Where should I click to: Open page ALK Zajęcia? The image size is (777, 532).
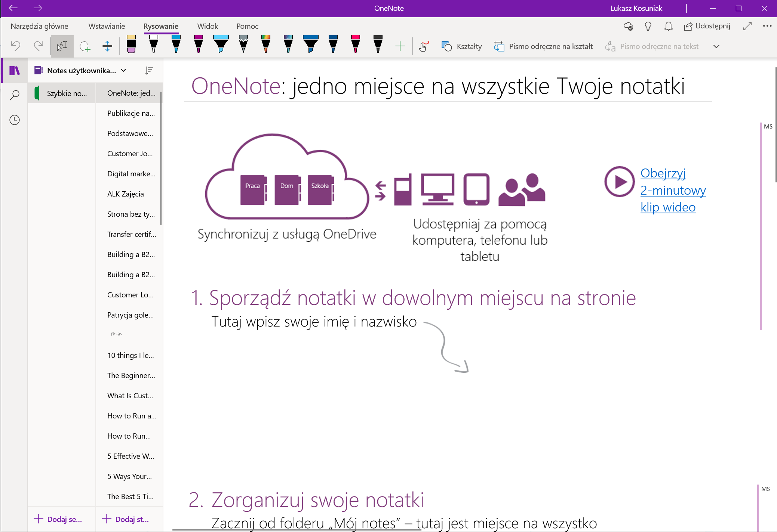[x=129, y=194]
